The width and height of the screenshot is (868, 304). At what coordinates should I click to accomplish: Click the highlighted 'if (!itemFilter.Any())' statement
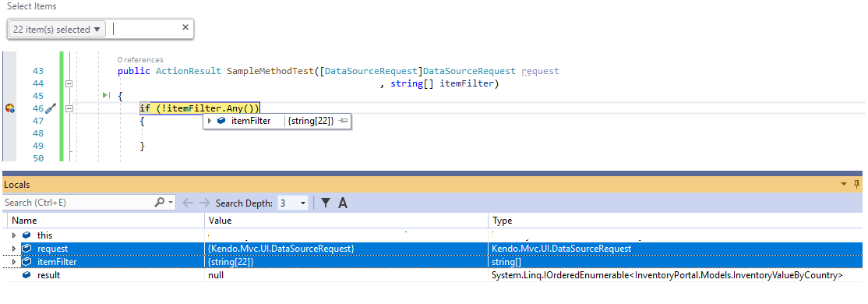pos(199,108)
